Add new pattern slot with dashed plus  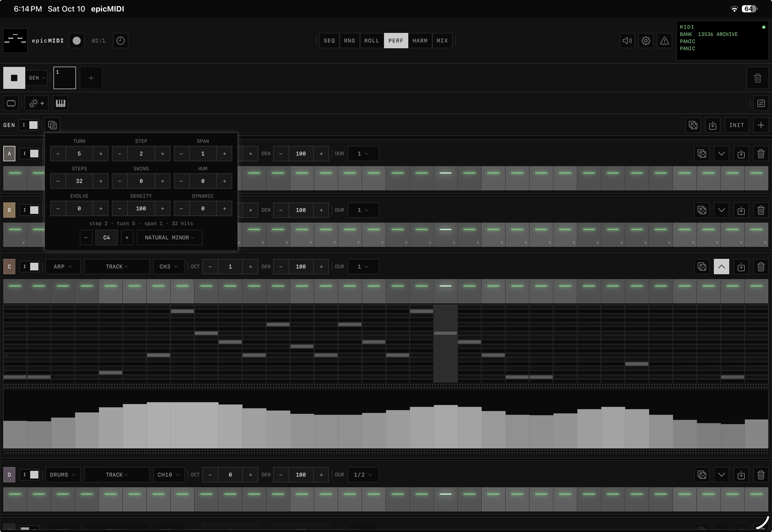91,78
